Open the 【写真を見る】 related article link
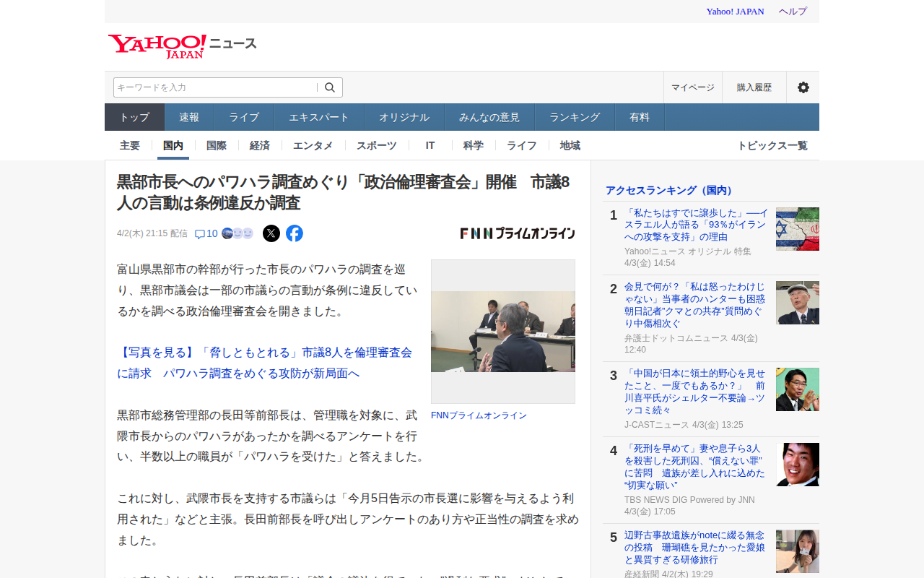Image resolution: width=924 pixels, height=578 pixels. (264, 363)
